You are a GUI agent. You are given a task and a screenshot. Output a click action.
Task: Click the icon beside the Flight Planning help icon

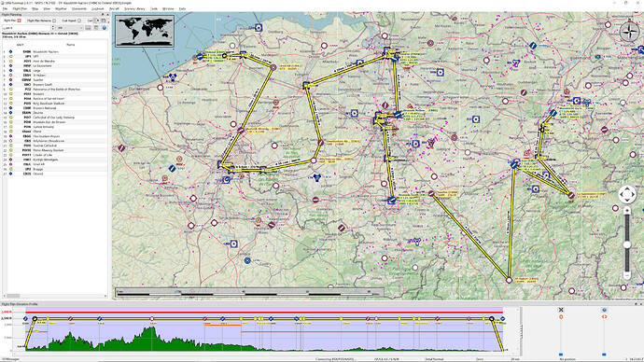click(x=96, y=28)
